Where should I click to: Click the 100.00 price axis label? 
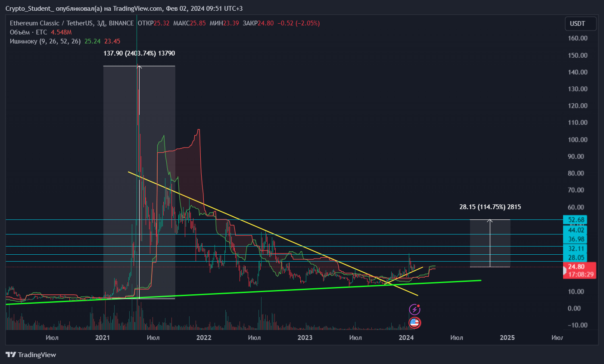578,140
